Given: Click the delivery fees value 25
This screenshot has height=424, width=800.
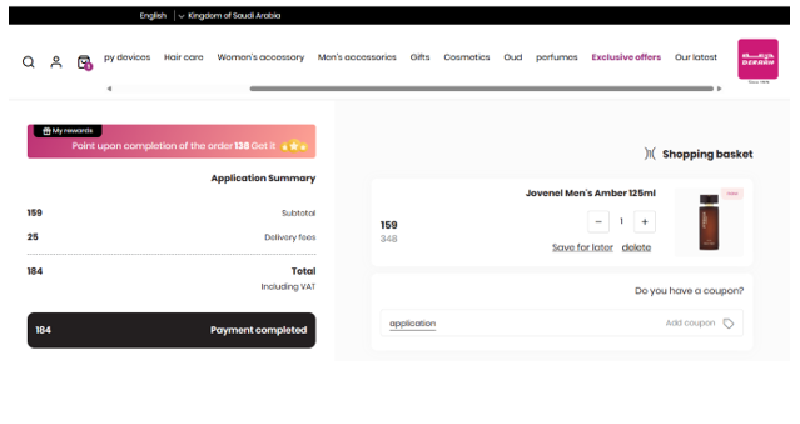Looking at the screenshot, I should (33, 237).
